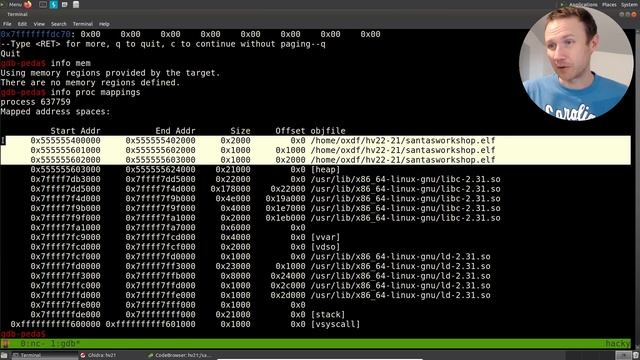This screenshot has width=640, height=360.
Task: Click the 'End Addr' column header
Action: (175, 131)
